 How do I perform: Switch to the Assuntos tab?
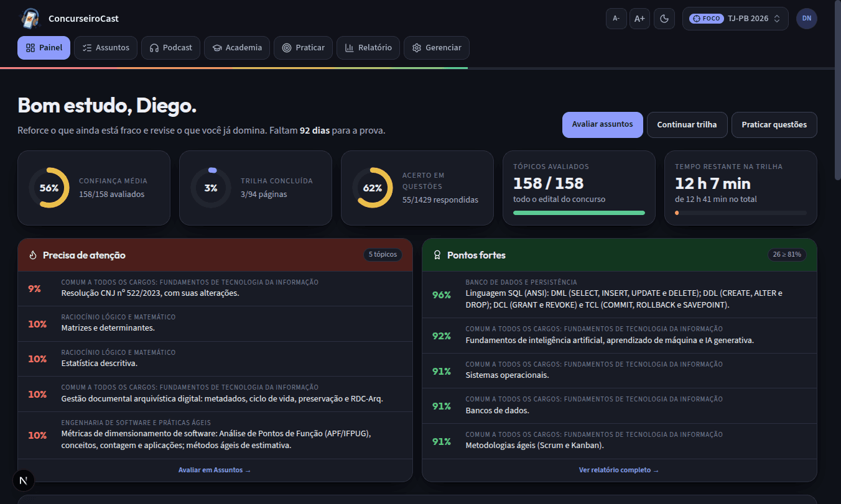click(106, 48)
